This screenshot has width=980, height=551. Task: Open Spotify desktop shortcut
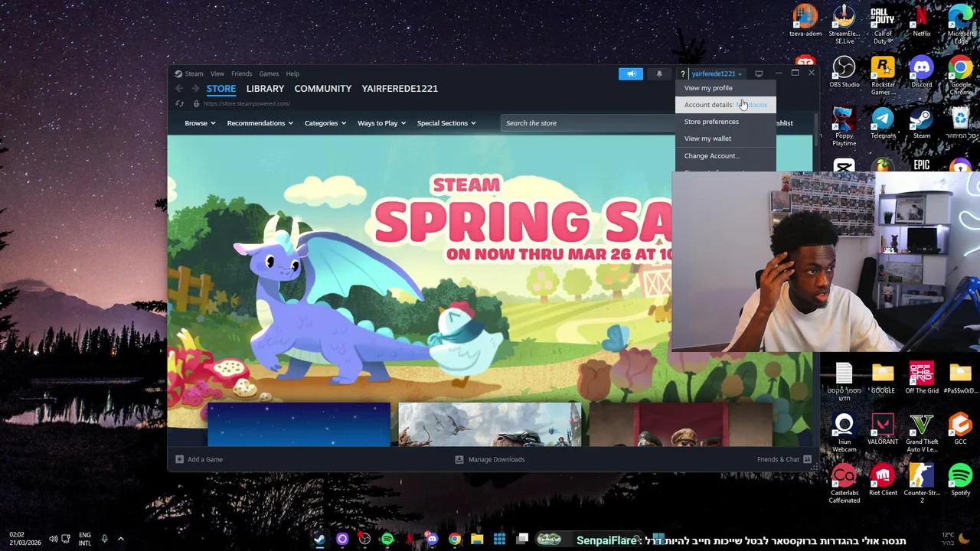click(960, 481)
